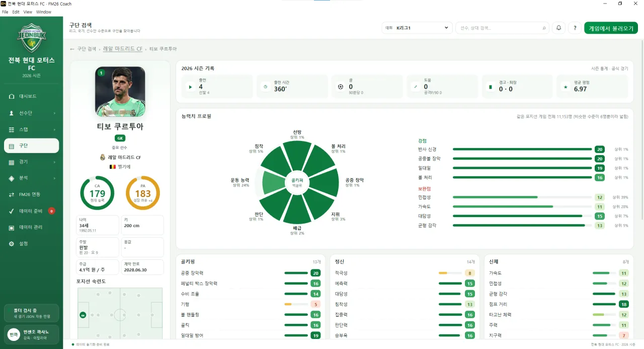Click the 적극성 attribute value 8
Viewport: 644px width, 349px height.
469,273
